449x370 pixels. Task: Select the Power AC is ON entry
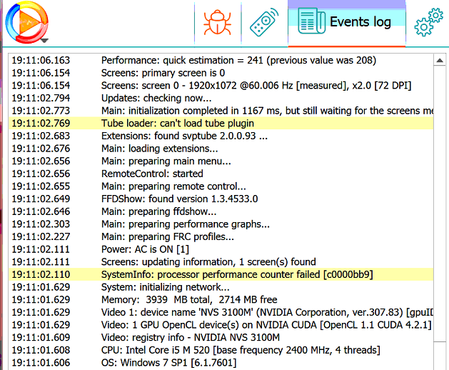click(x=221, y=249)
